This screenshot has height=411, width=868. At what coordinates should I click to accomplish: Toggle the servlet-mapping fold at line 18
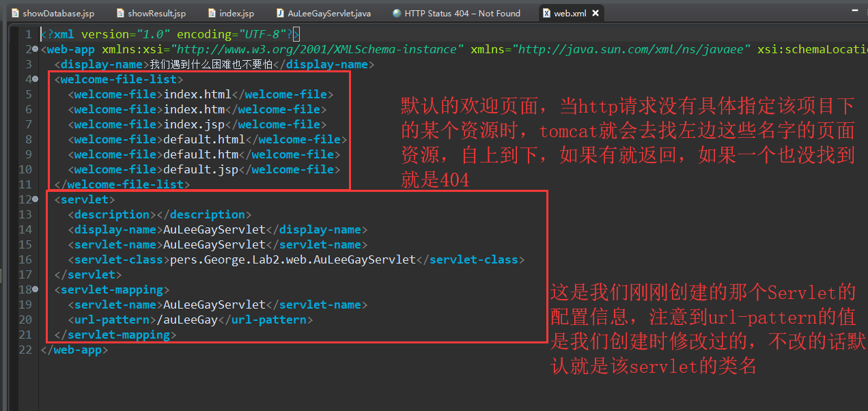tap(36, 289)
